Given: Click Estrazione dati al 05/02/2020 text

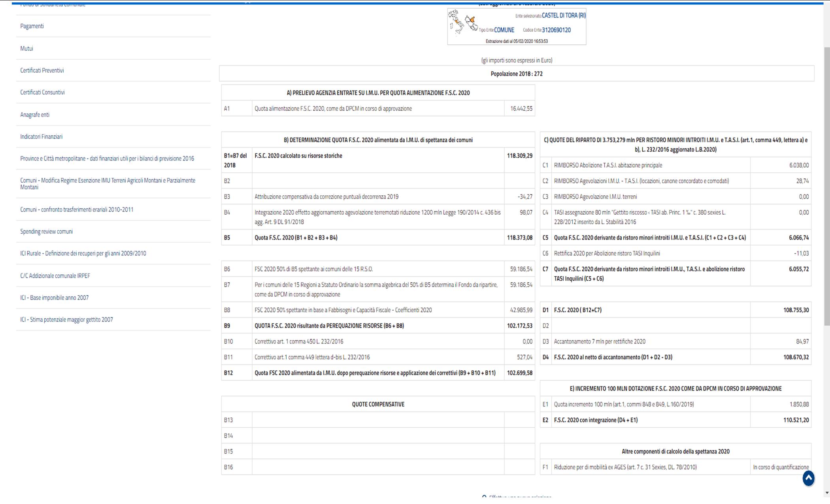Looking at the screenshot, I should click(517, 41).
